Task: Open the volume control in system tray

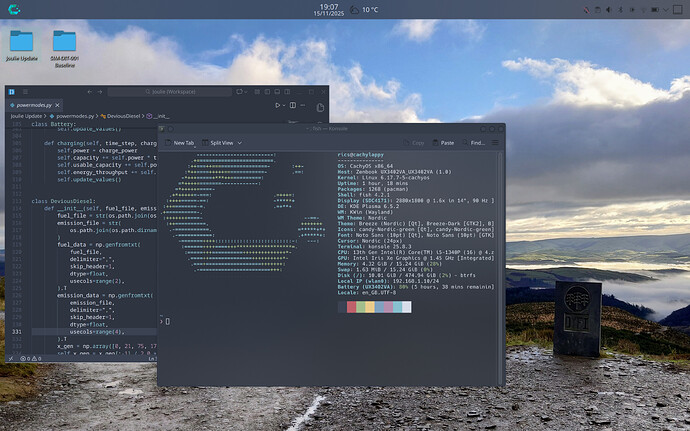Action: click(609, 10)
